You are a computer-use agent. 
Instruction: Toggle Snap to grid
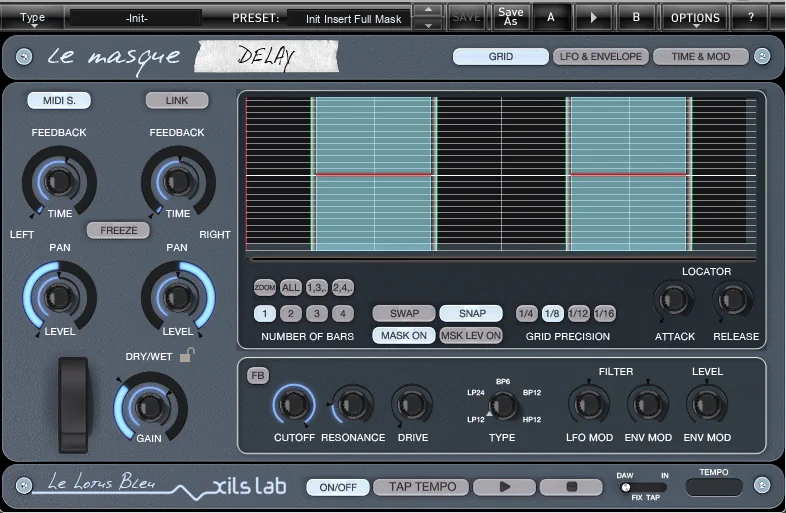point(471,313)
